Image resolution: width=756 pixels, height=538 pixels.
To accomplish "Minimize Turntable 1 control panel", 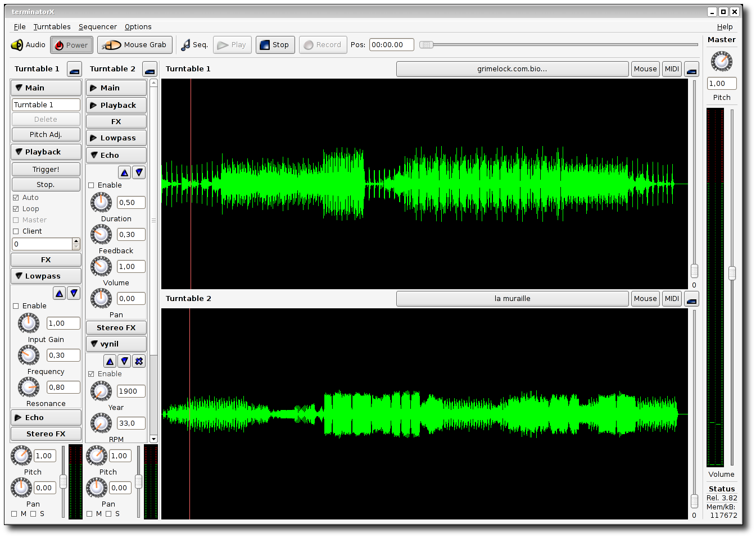I will 74,69.
